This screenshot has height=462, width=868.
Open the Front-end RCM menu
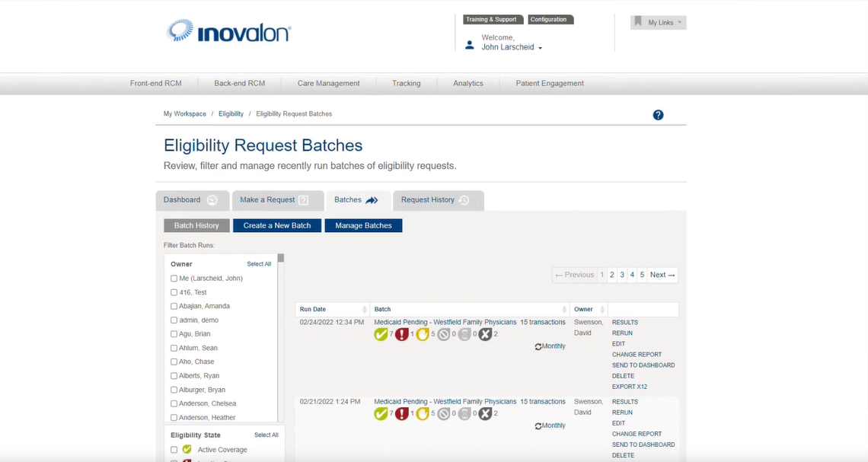(x=155, y=83)
